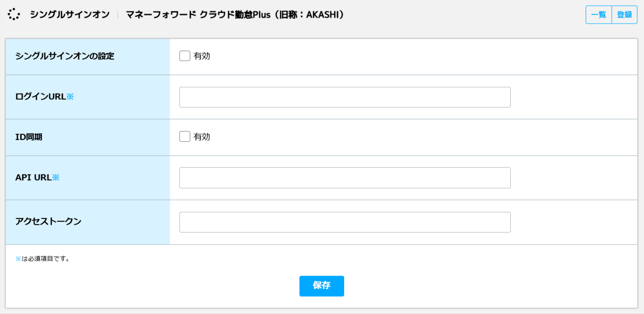Enable the シングルサインオンの設定 有効 checkbox
Viewport: 644px width, 314px height.
[x=185, y=56]
